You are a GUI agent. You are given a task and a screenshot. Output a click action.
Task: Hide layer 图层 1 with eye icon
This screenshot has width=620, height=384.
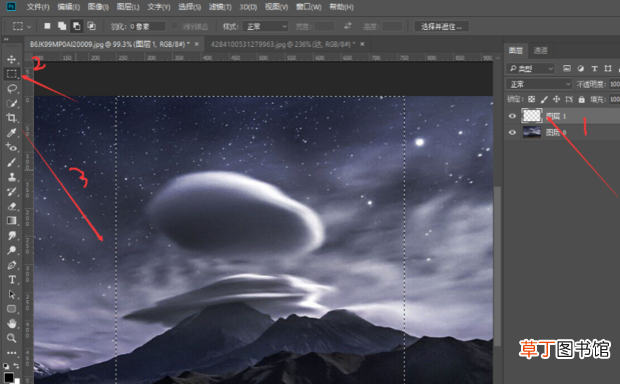pos(512,116)
